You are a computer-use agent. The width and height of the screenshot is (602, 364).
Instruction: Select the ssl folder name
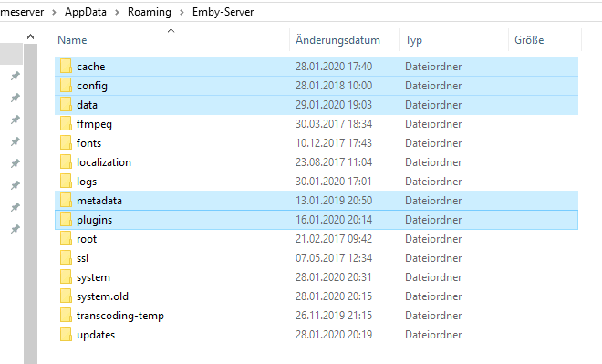[82, 258]
